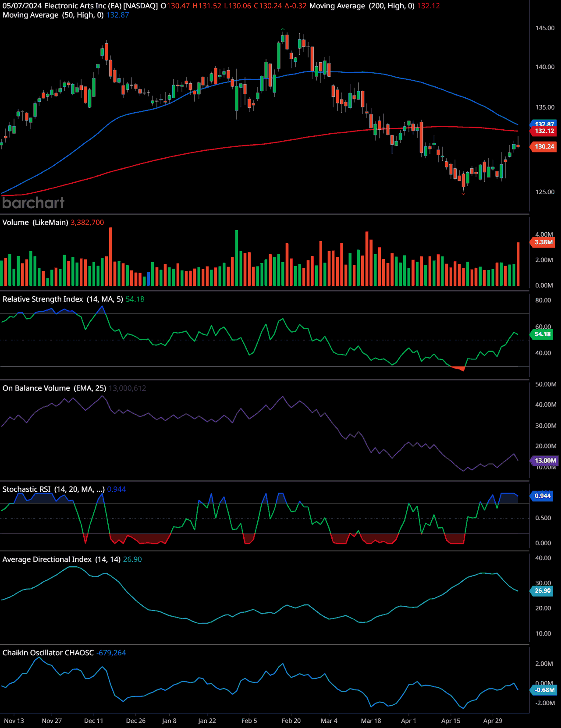The width and height of the screenshot is (561, 728).
Task: Click the 'Feb 20' date label
Action: (291, 721)
